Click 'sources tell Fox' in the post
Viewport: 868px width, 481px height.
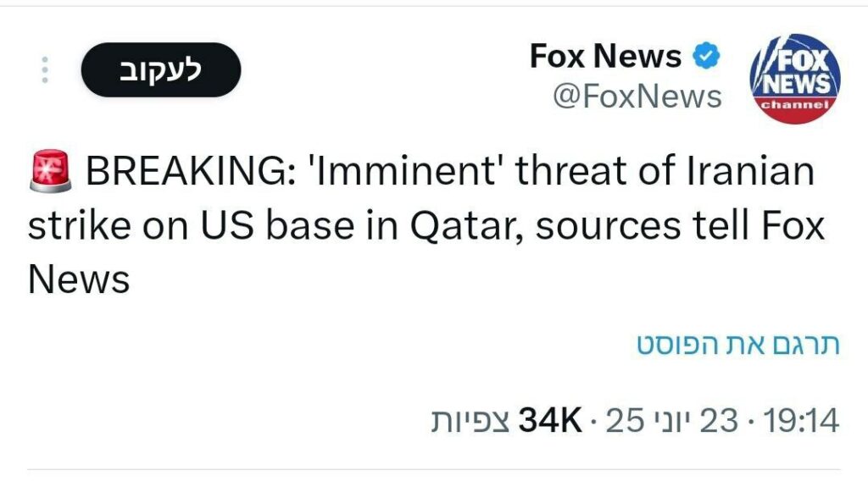click(x=681, y=226)
